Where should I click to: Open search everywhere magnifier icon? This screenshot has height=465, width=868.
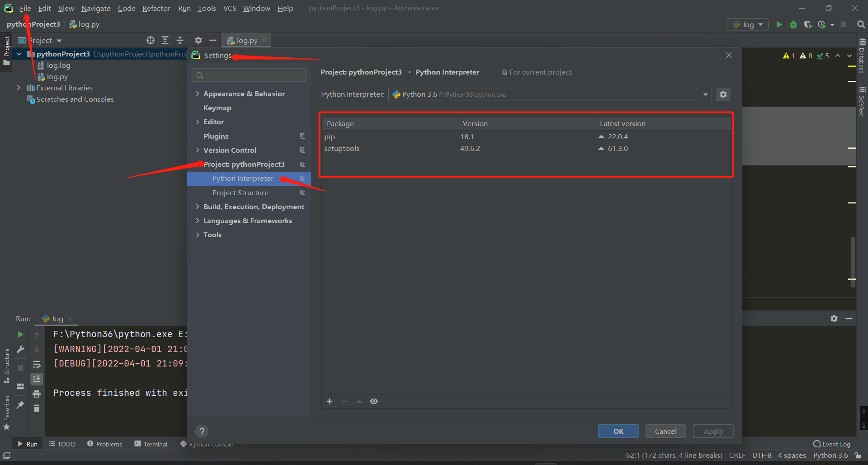861,24
